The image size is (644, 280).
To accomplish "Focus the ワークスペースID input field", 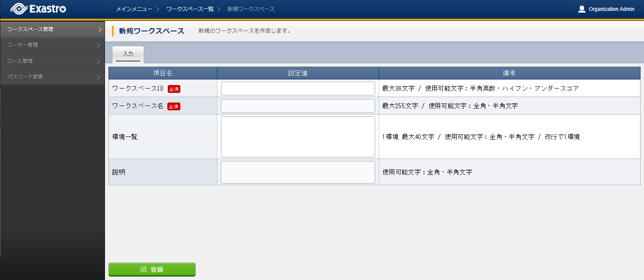I will [x=298, y=89].
